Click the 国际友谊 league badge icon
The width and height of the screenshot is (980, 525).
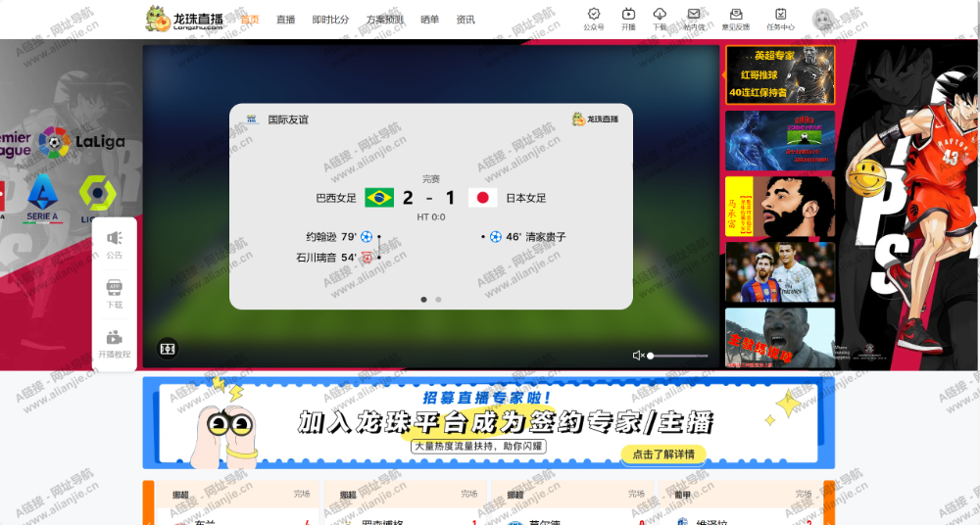coord(253,119)
